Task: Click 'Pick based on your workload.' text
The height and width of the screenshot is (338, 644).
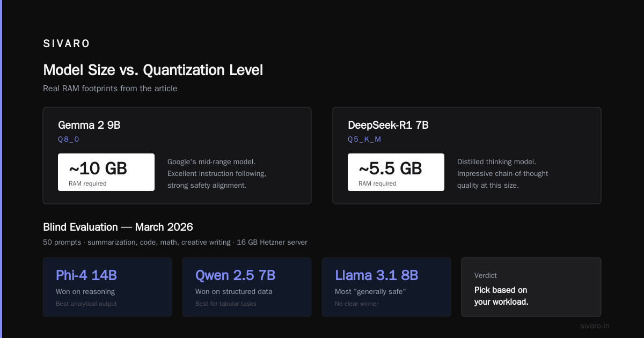Action: [501, 296]
